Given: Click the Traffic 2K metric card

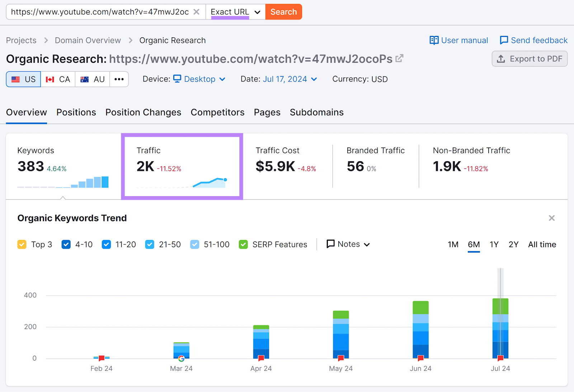Looking at the screenshot, I should point(182,166).
